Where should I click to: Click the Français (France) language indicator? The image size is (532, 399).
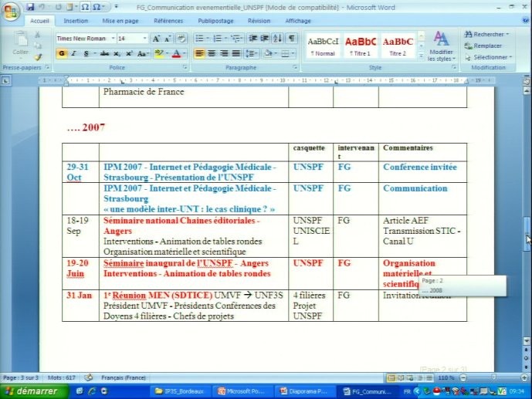tap(124, 377)
